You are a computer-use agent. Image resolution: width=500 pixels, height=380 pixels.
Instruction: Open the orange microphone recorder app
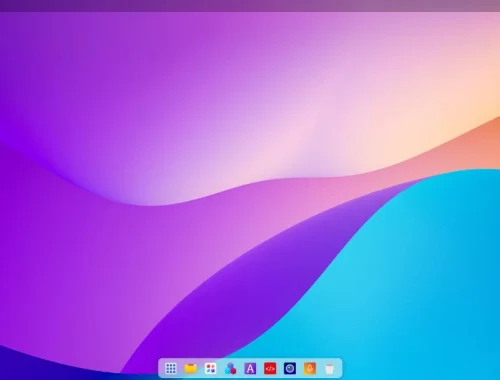tap(310, 368)
